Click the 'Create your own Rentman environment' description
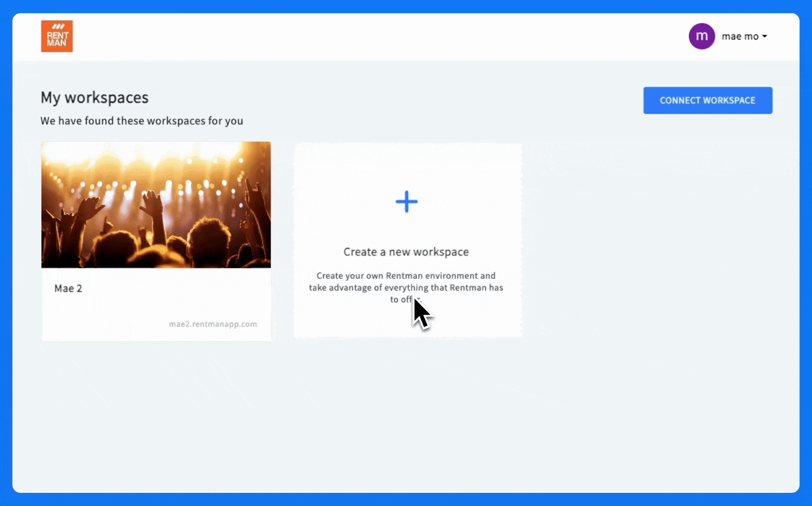The height and width of the screenshot is (506, 812). (406, 288)
